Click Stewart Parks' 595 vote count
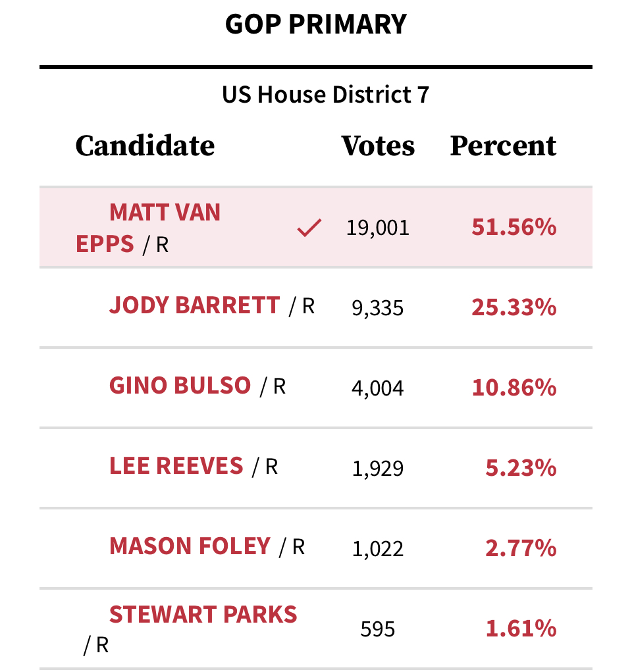 378,629
